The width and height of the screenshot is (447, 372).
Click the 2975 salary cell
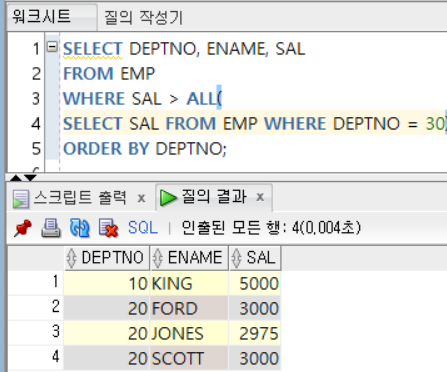(255, 334)
